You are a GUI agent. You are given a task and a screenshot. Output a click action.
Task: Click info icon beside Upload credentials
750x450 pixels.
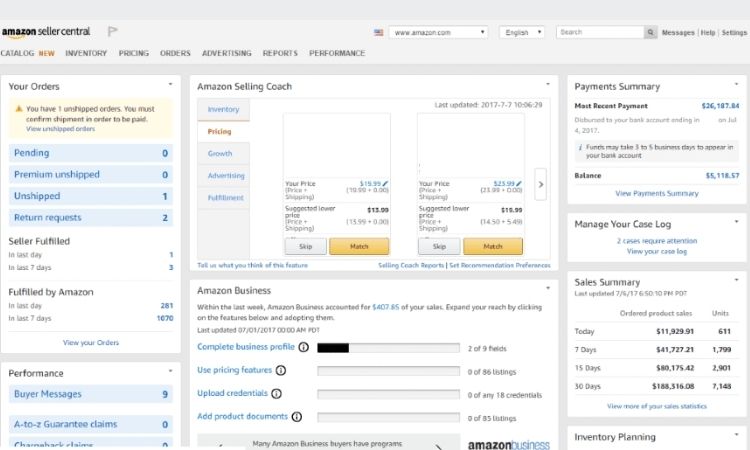[x=276, y=393]
